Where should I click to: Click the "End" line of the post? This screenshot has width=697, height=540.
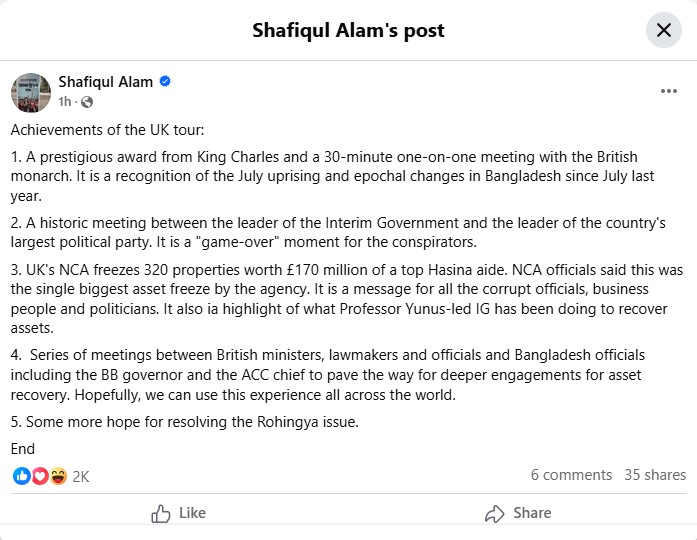(x=23, y=449)
